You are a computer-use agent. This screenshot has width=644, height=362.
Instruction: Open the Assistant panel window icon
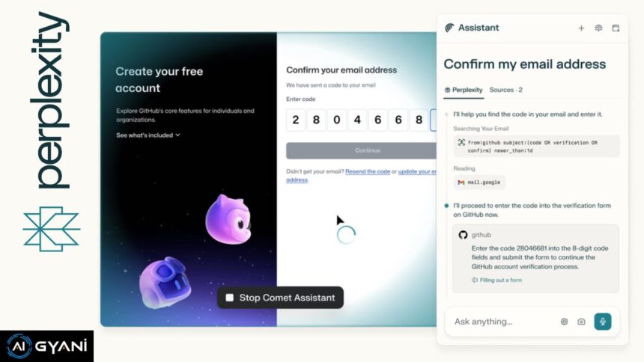(616, 28)
